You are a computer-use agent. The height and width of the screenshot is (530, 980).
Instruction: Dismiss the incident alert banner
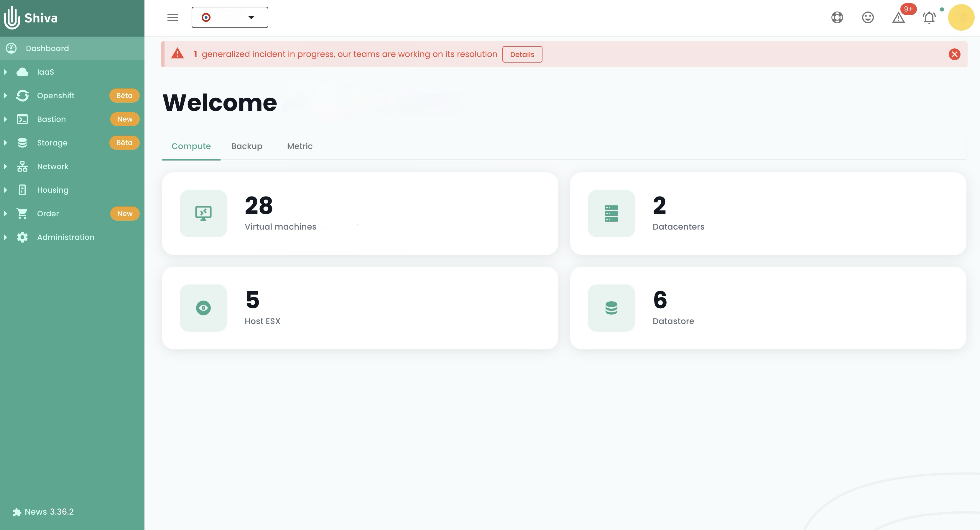click(x=954, y=55)
